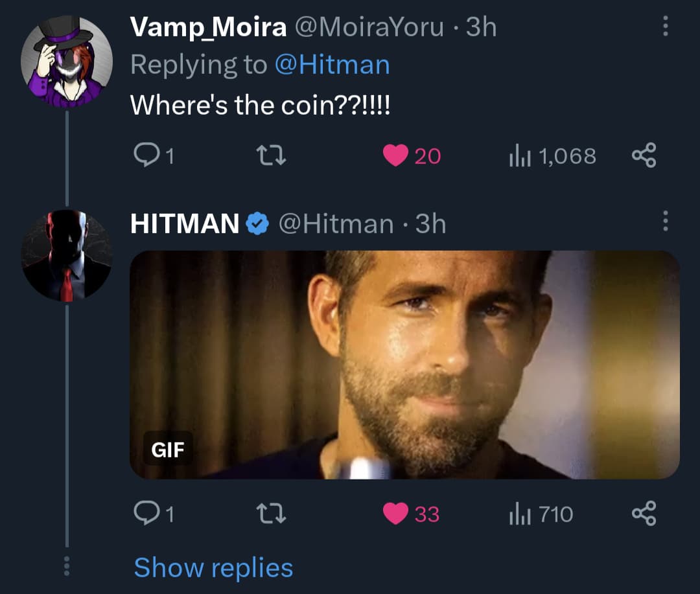
Task: Play the GIF in HITMAN's reply
Action: click(x=404, y=365)
